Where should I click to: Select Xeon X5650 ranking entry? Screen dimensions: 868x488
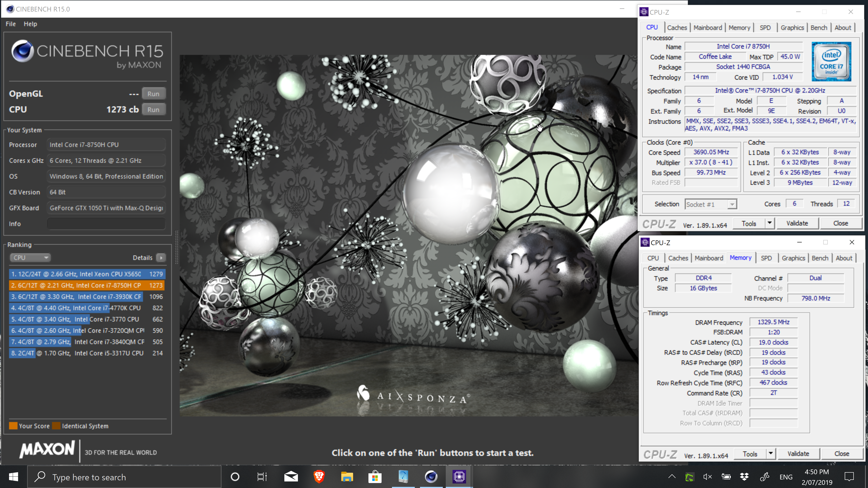click(x=87, y=274)
